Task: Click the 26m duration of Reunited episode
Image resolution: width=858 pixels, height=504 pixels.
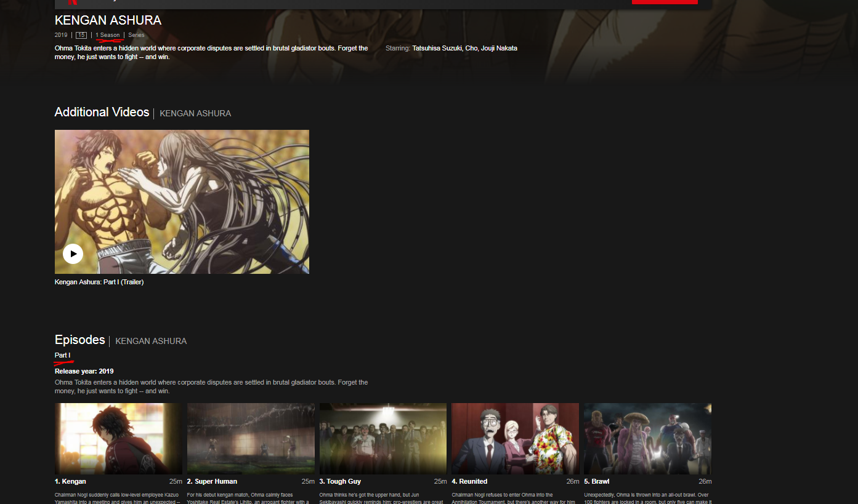Action: point(572,481)
